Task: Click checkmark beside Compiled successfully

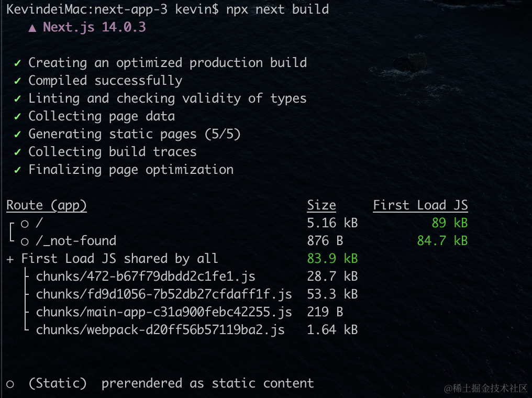Action: point(18,81)
